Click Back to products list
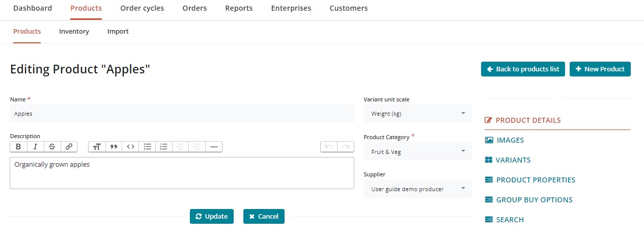 click(x=523, y=69)
